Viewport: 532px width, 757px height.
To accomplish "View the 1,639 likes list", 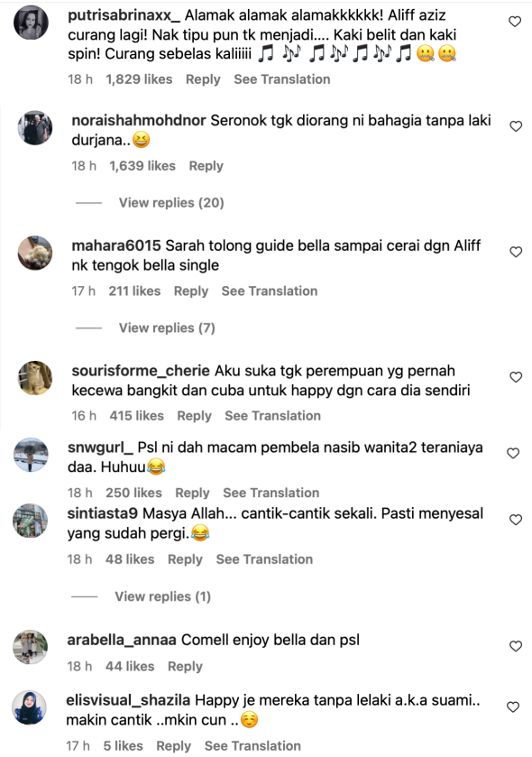I will pos(142,166).
